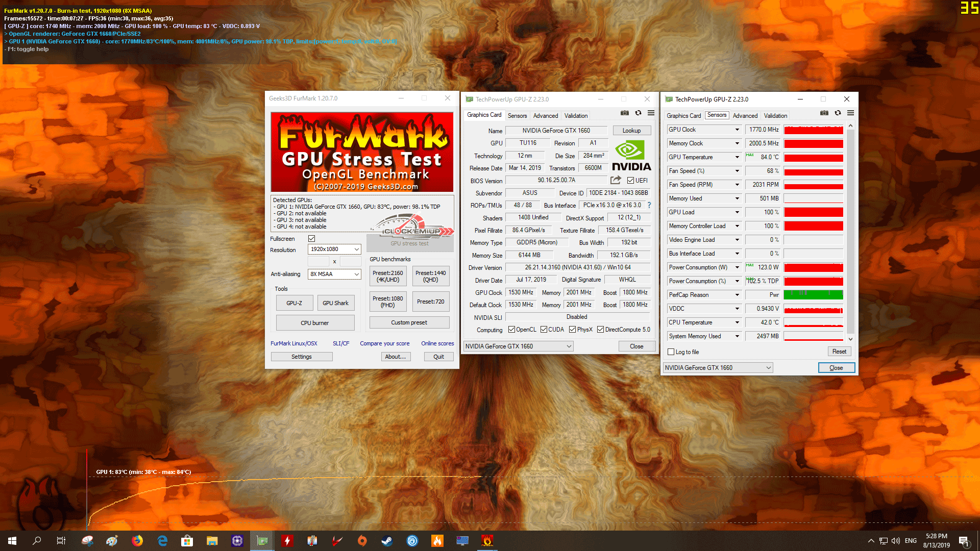Switch to Graphics Card tab in Sensors window
This screenshot has height=551, width=980.
tap(683, 116)
